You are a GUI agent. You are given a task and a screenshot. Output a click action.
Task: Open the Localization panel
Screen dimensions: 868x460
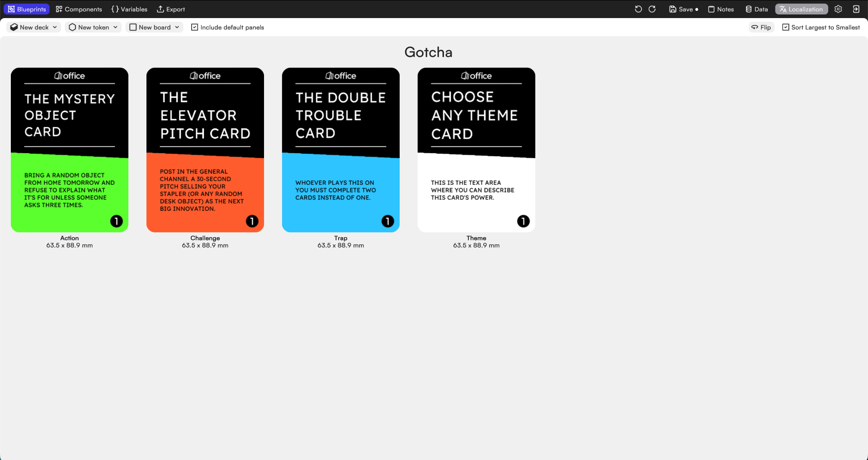(801, 9)
